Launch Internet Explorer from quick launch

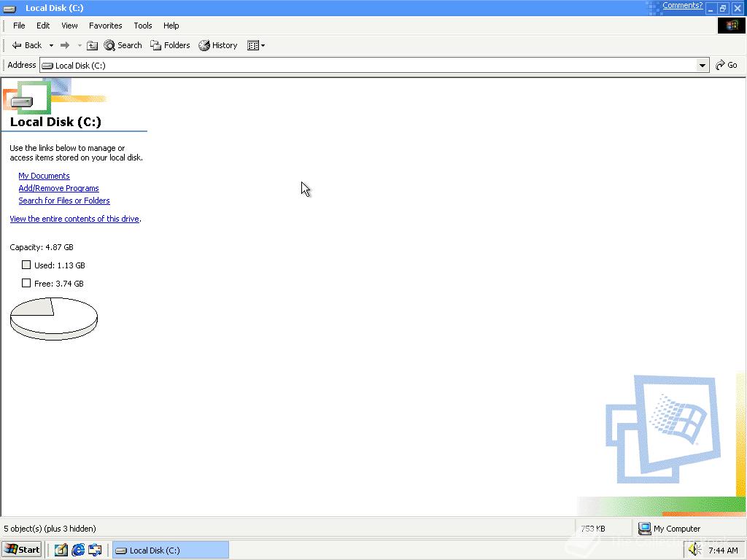77,550
